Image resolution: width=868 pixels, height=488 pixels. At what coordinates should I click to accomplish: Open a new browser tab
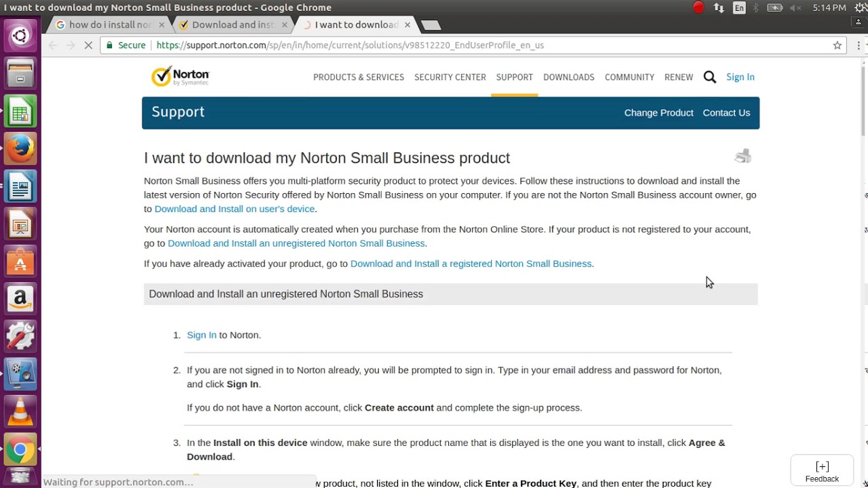[x=431, y=25]
